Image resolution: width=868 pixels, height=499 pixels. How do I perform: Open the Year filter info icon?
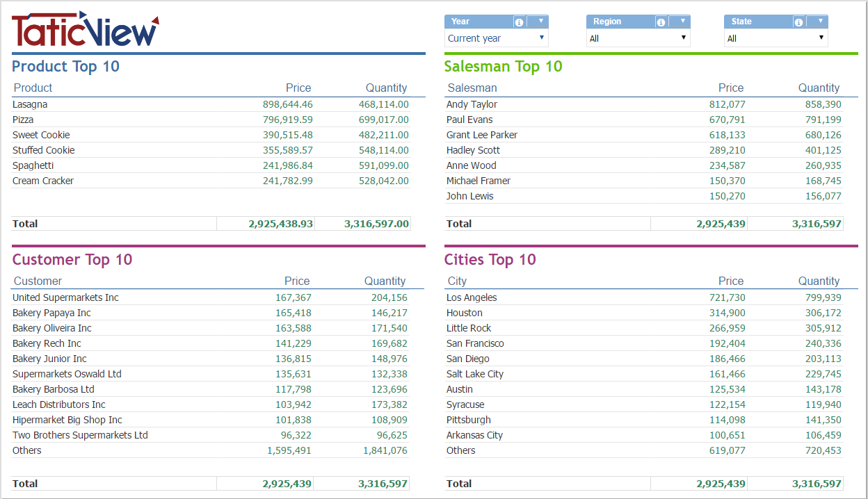(x=518, y=22)
